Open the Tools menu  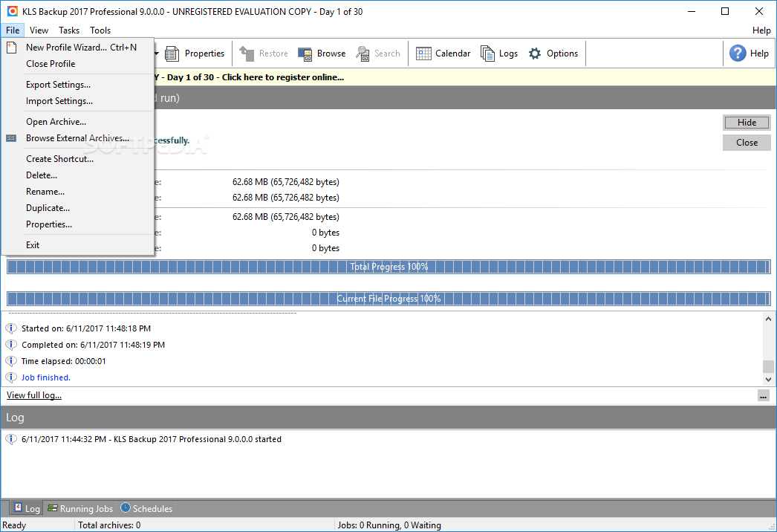(100, 30)
